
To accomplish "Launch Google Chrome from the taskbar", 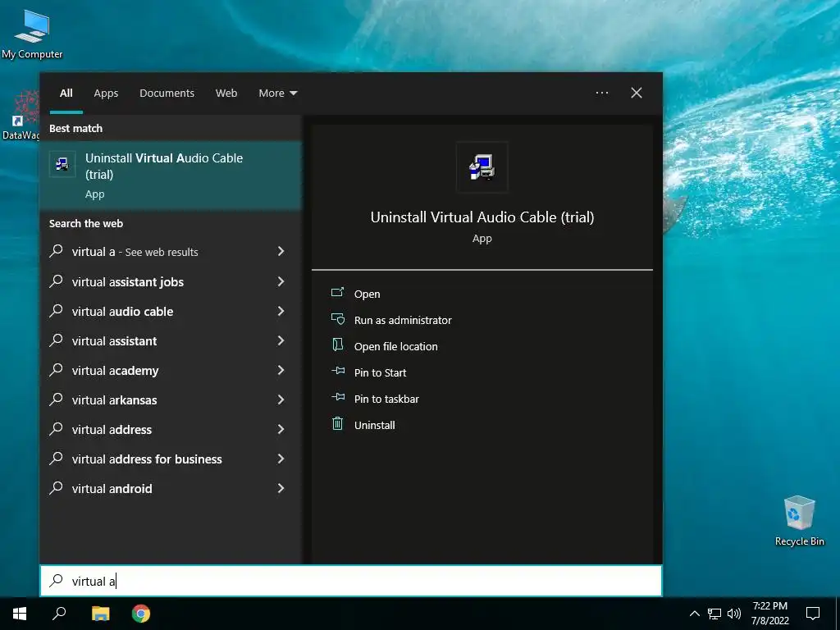I will (x=141, y=614).
